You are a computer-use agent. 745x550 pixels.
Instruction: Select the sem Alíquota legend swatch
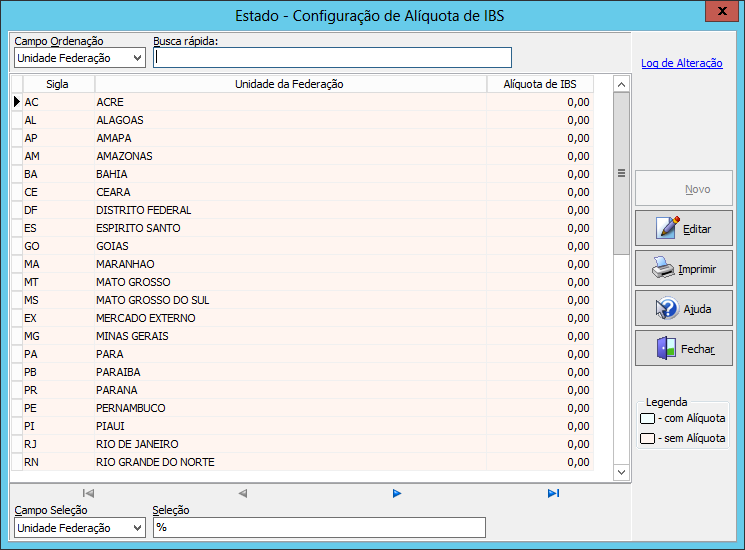tap(648, 438)
